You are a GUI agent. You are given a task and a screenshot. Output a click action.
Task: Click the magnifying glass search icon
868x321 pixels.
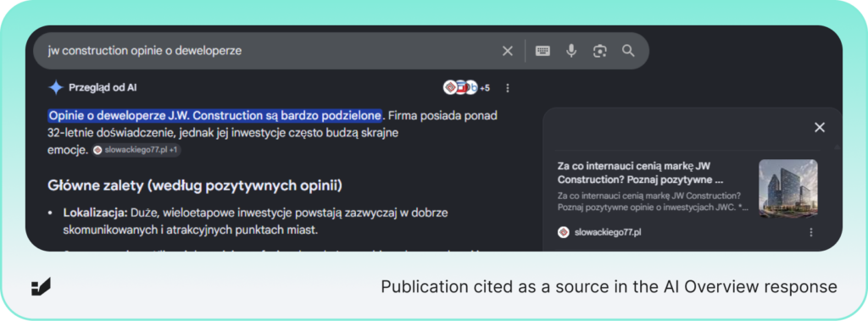click(x=628, y=51)
